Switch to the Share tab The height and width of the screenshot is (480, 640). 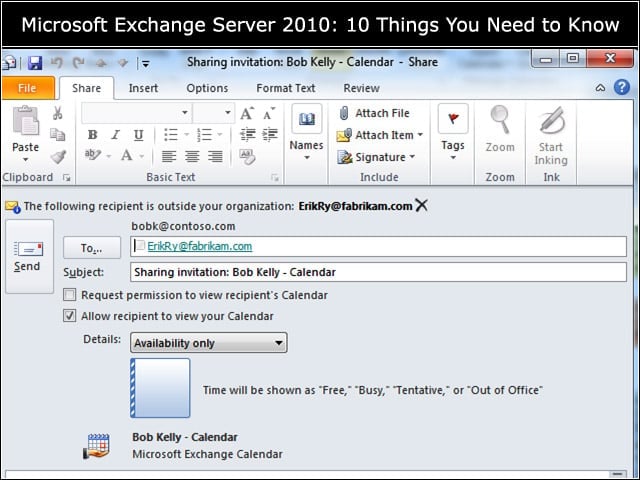tap(87, 88)
